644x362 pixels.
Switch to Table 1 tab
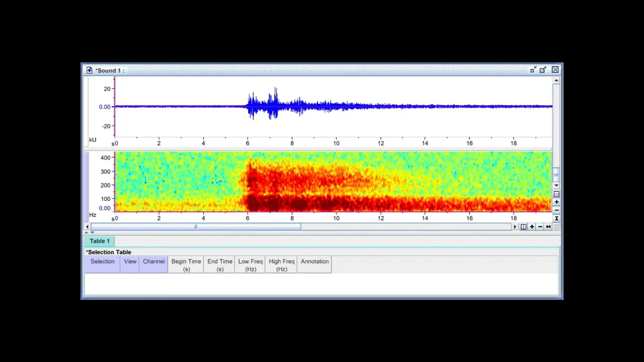[x=99, y=241]
